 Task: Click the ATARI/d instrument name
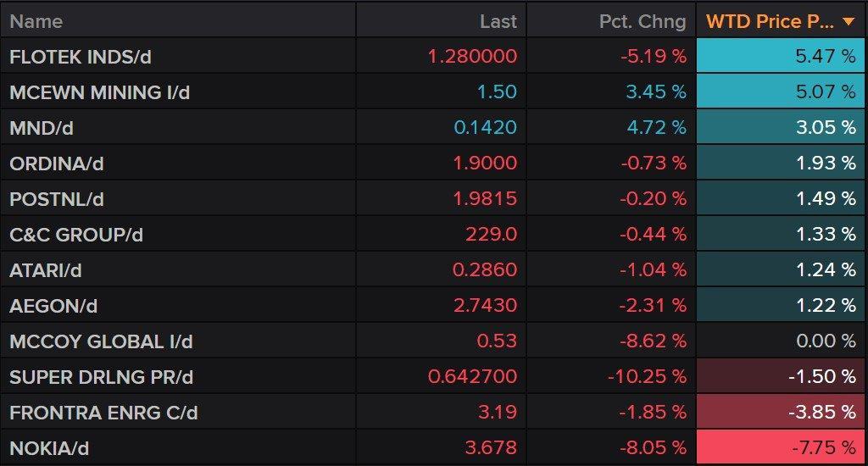tap(46, 271)
